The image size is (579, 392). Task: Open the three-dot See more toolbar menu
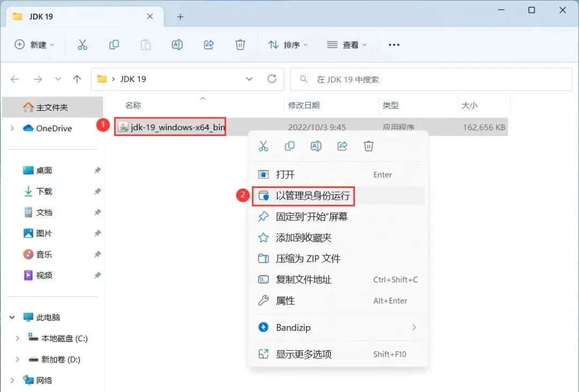394,45
